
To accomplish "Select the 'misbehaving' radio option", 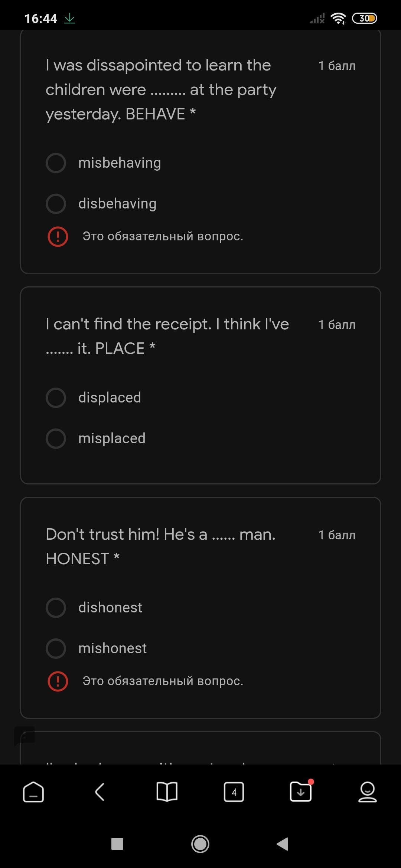I will (56, 163).
